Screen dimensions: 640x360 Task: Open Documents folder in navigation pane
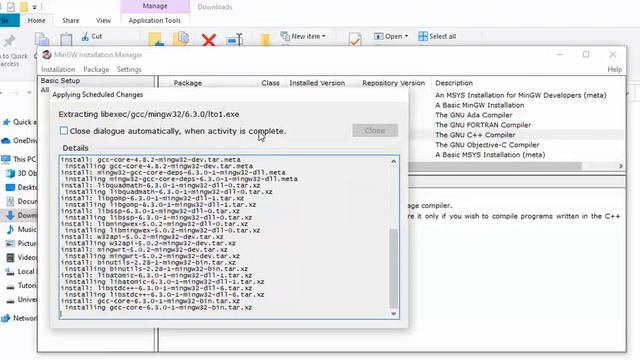coord(22,201)
